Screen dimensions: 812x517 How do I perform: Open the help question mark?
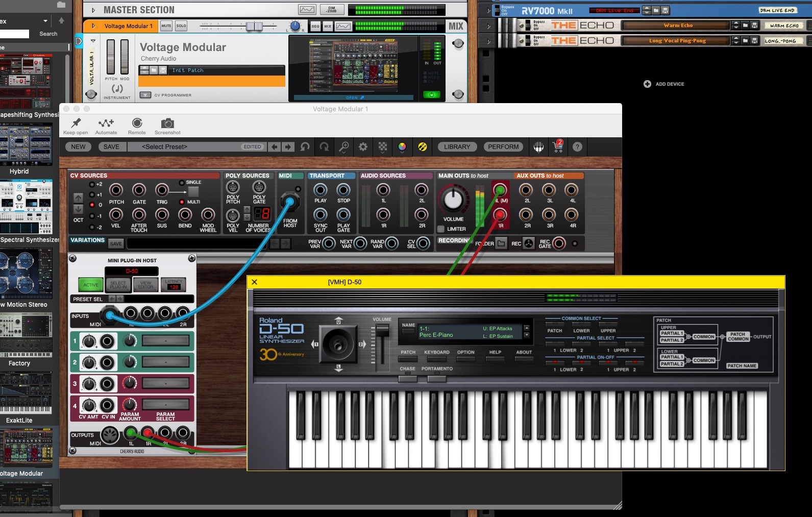(x=577, y=147)
